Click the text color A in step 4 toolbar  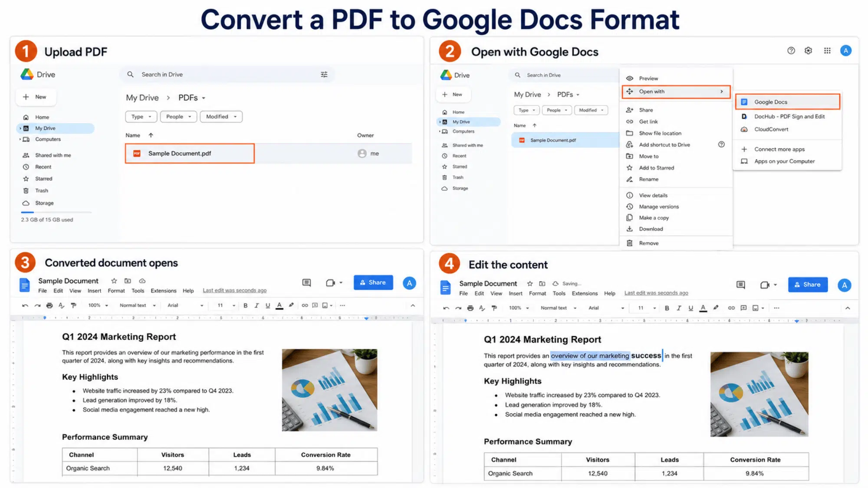pos(703,308)
